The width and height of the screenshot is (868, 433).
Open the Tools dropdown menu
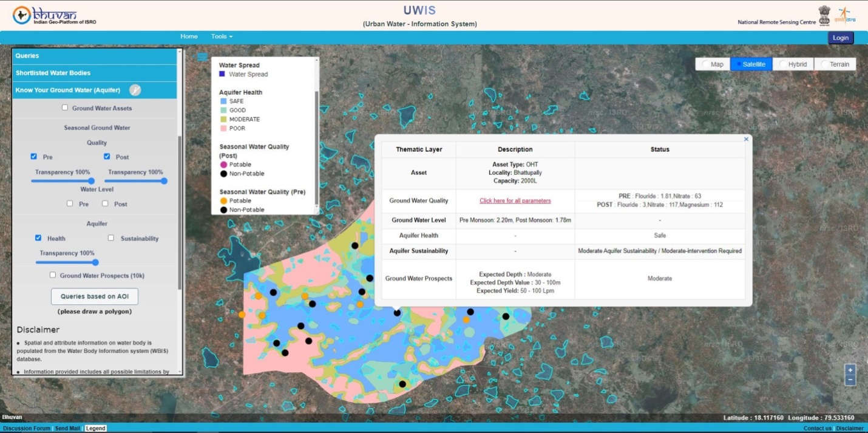pos(222,36)
